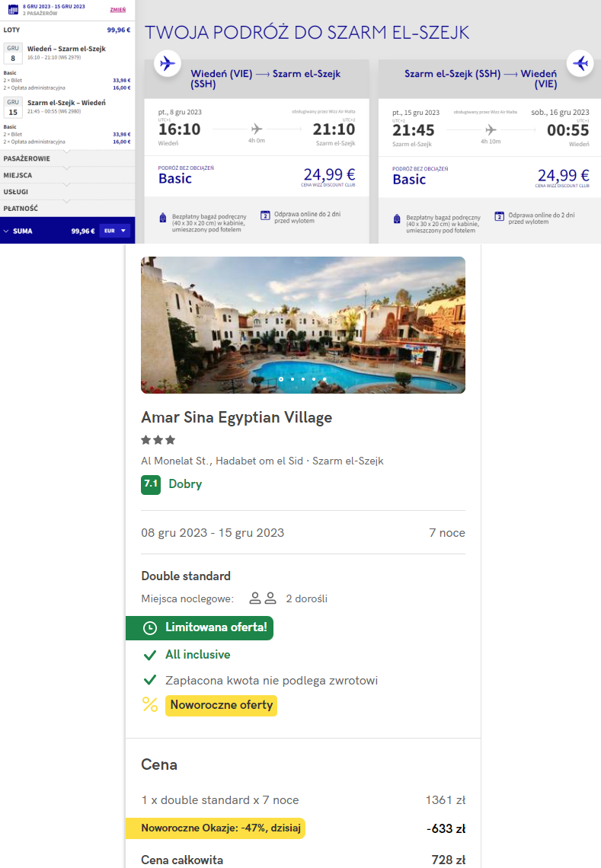Click the return plane icon for Szarm el-Szejk–Wiedeń
Screen dimensions: 601x868
(580, 63)
